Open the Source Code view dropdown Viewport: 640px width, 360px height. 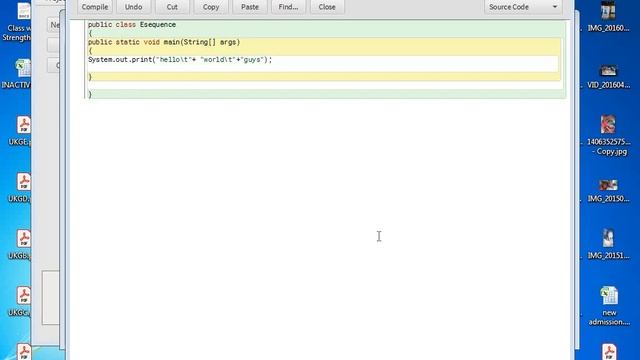(x=523, y=7)
